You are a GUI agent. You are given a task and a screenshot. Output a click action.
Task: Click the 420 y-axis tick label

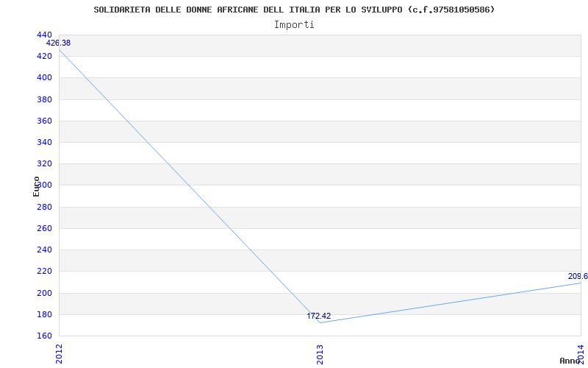[44, 57]
